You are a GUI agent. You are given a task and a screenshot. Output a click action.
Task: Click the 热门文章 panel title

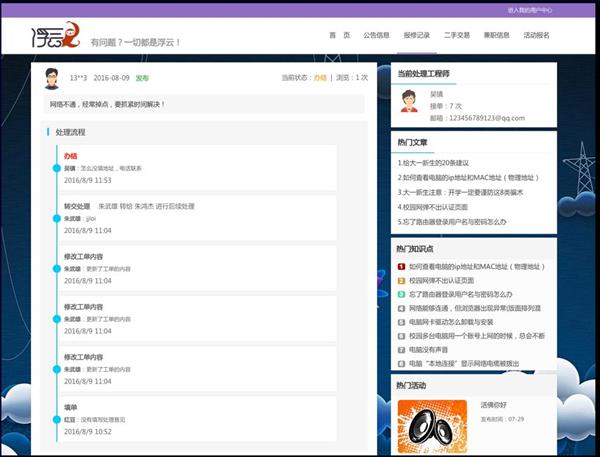point(412,142)
